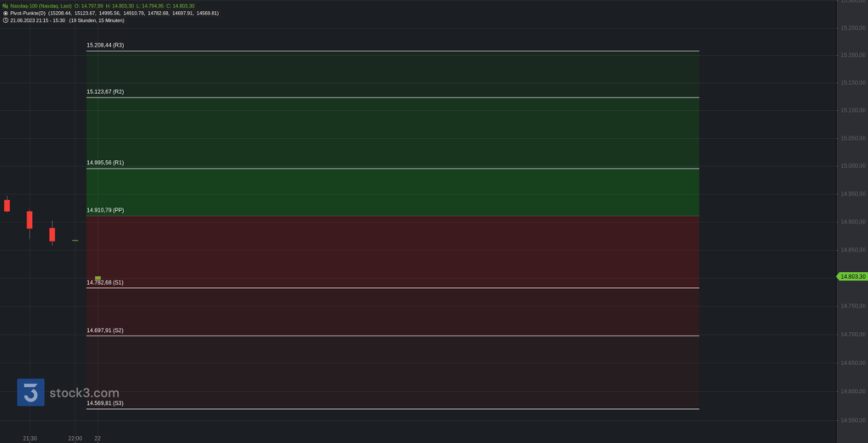Click the small green candle above S1
This screenshot has width=868, height=443.
(x=98, y=278)
